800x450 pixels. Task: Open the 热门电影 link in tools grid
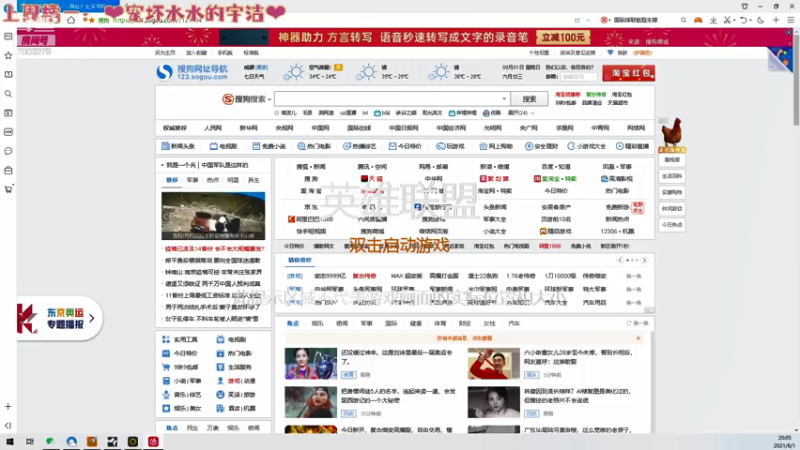[235, 353]
